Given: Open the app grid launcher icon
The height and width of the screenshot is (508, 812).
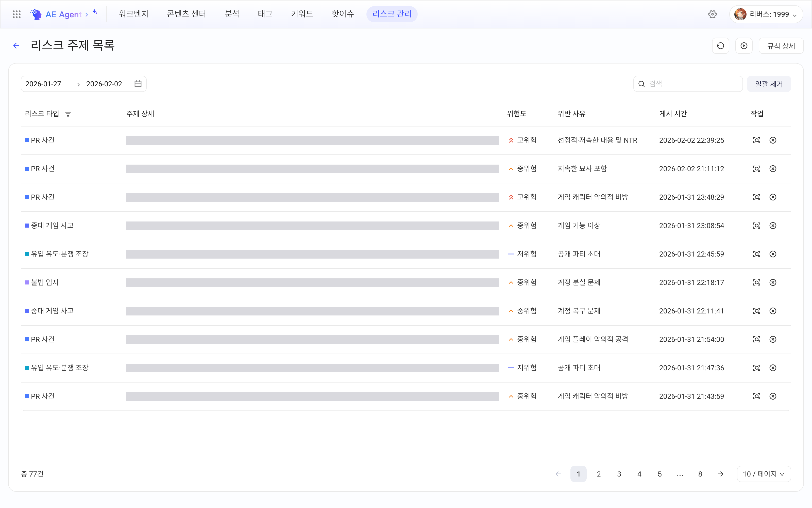Looking at the screenshot, I should coord(16,14).
